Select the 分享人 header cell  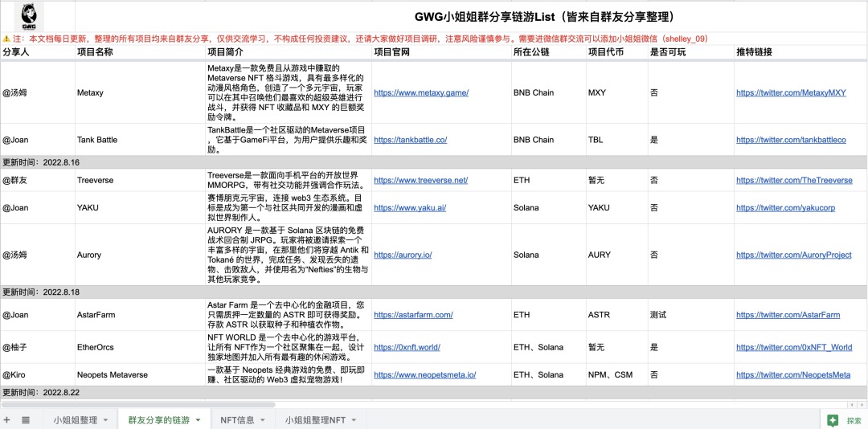coord(38,52)
